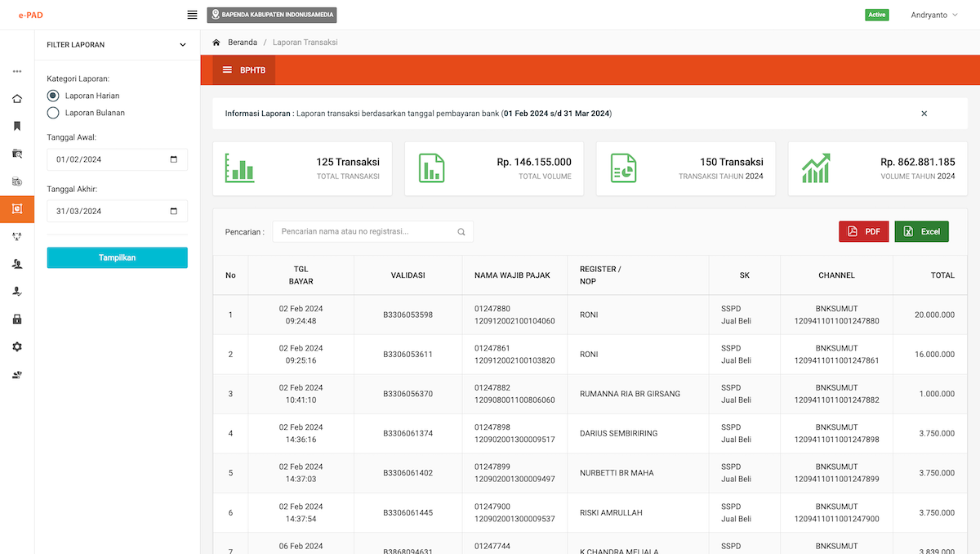The height and width of the screenshot is (554, 980).
Task: Open the calendar picker for Tanggal Akhir
Action: [173, 211]
